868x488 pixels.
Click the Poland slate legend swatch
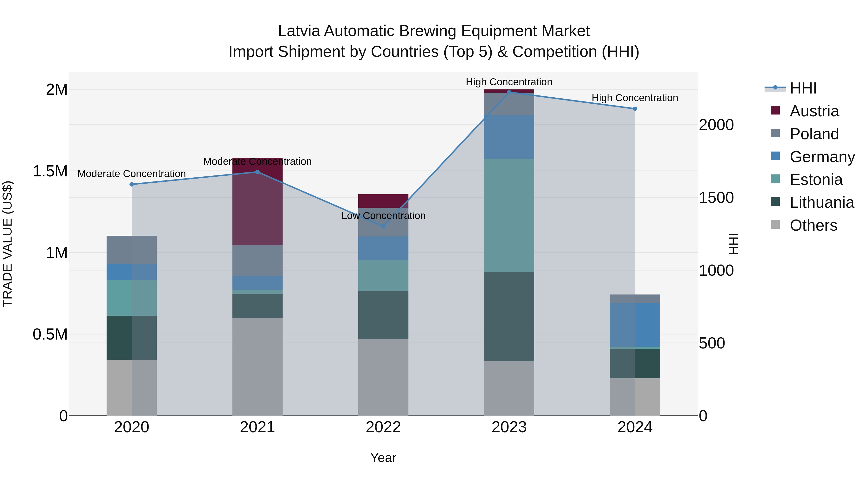click(775, 133)
